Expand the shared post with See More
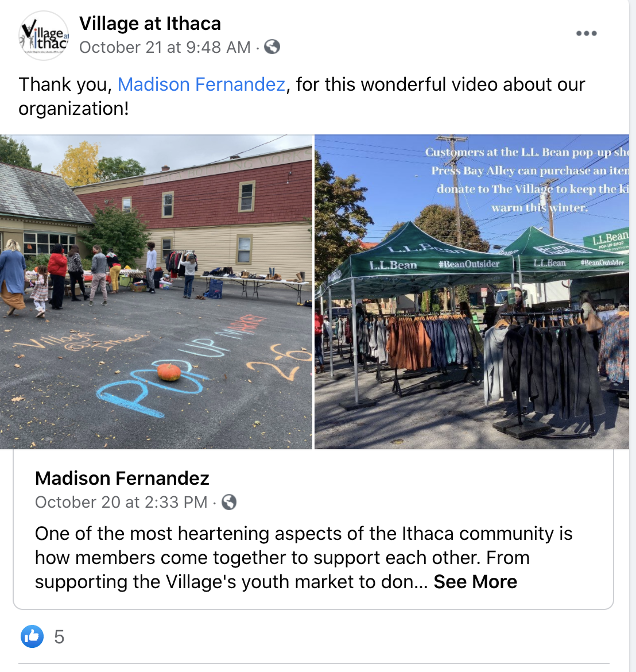 475,582
